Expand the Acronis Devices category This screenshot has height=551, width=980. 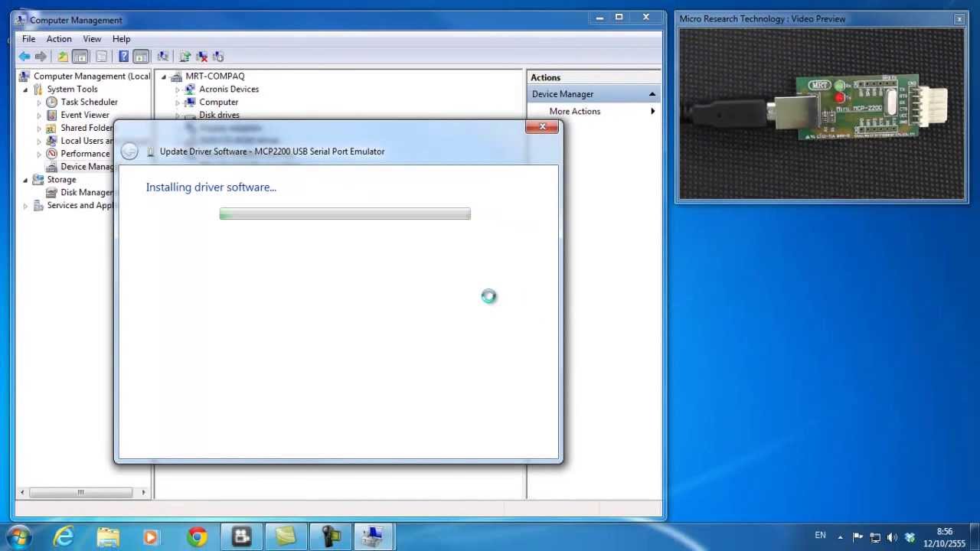[178, 90]
